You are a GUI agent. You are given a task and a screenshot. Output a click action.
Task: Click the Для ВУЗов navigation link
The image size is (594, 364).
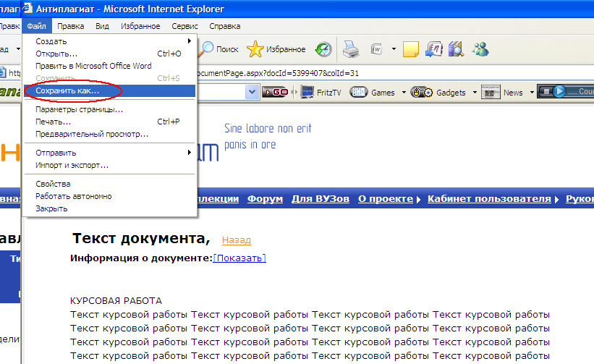coord(321,199)
